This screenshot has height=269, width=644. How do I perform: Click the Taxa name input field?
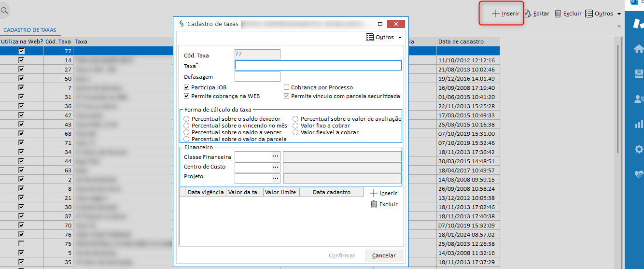318,66
